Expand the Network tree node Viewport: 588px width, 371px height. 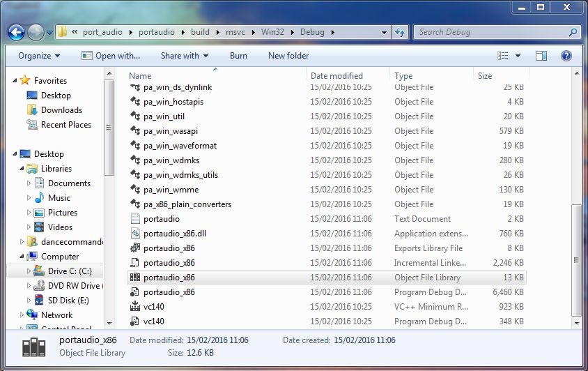coord(22,315)
